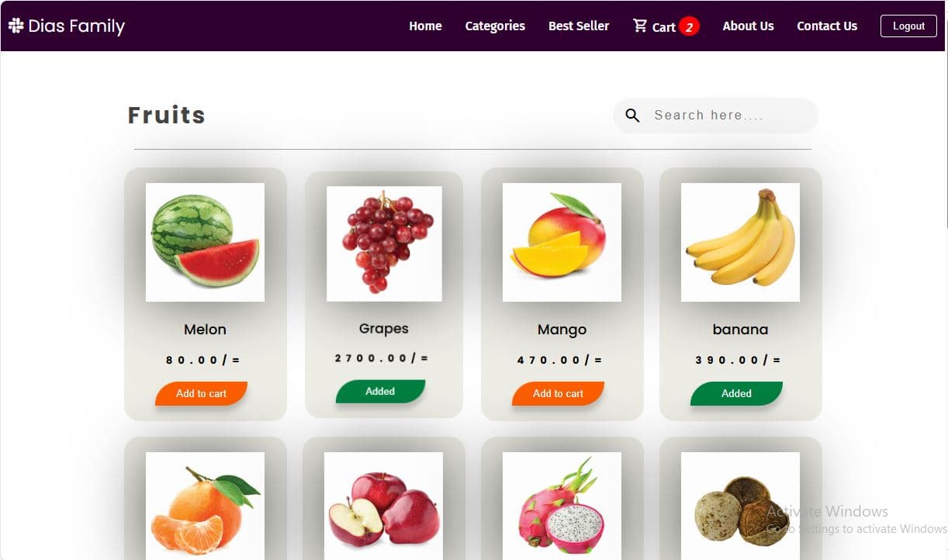Add Mango to cart
This screenshot has height=560, width=948.
(x=558, y=393)
